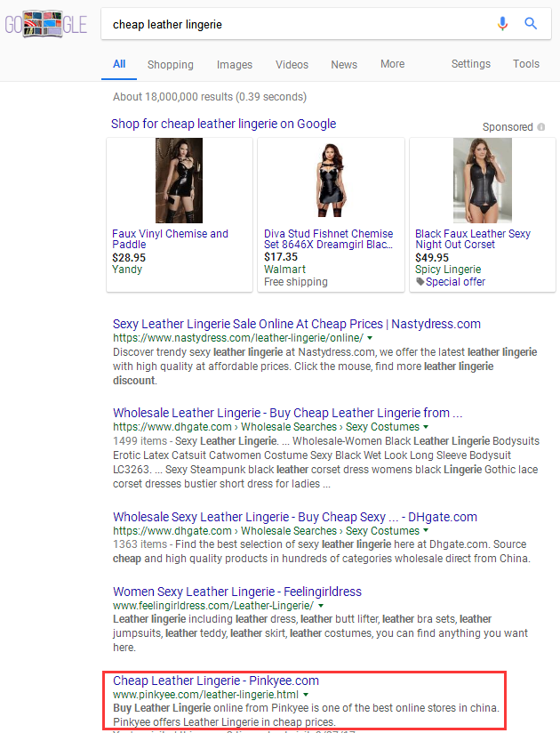This screenshot has width=560, height=733.
Task: Switch to the Images tab
Action: [x=235, y=65]
